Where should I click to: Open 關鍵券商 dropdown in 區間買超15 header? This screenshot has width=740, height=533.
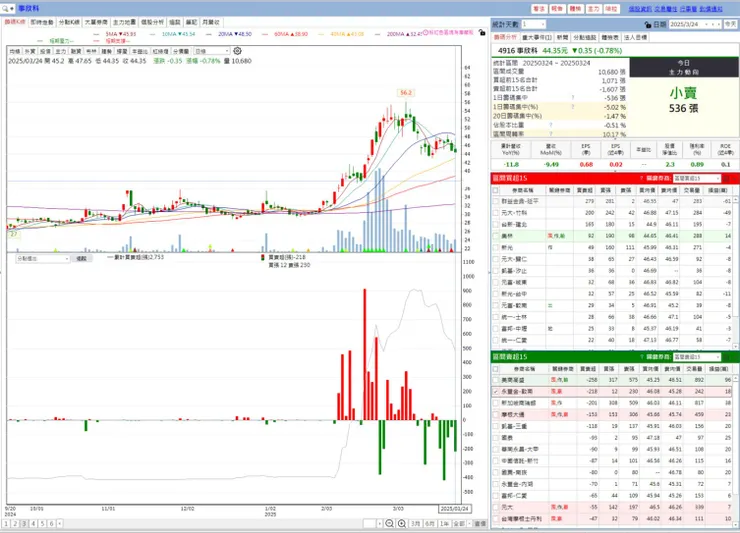coord(697,178)
